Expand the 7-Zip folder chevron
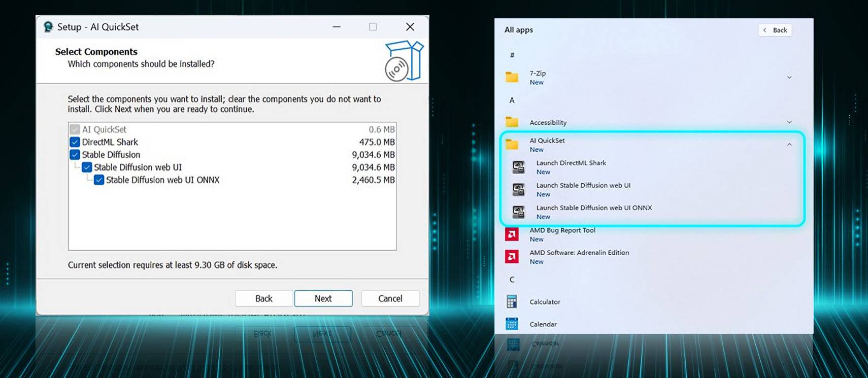The height and width of the screenshot is (378, 868). [x=789, y=77]
